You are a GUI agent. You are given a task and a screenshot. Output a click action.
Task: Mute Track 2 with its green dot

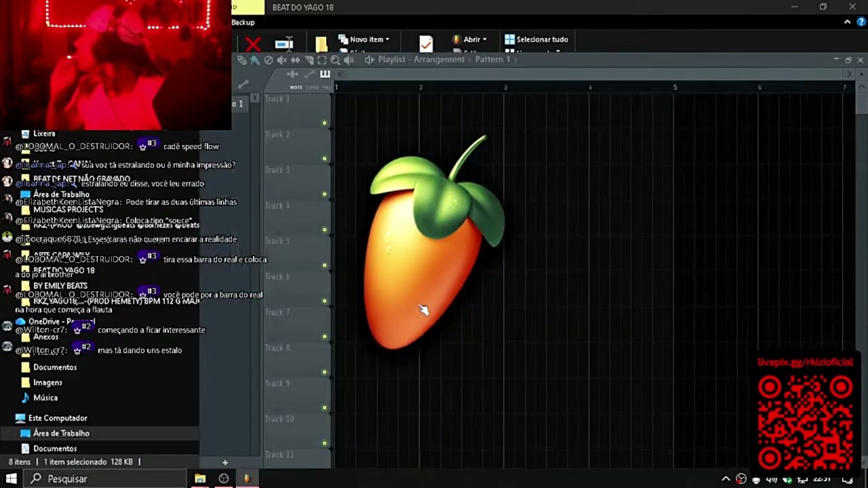(324, 159)
